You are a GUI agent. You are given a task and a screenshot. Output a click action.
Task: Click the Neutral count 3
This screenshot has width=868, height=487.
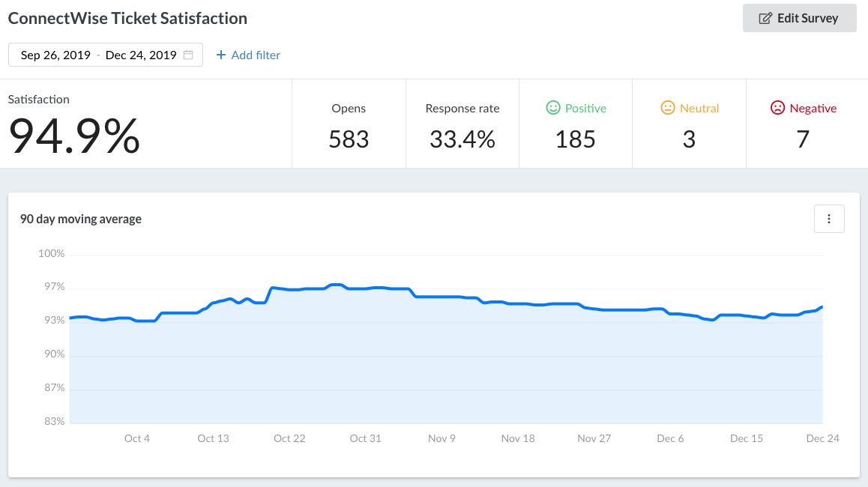689,139
